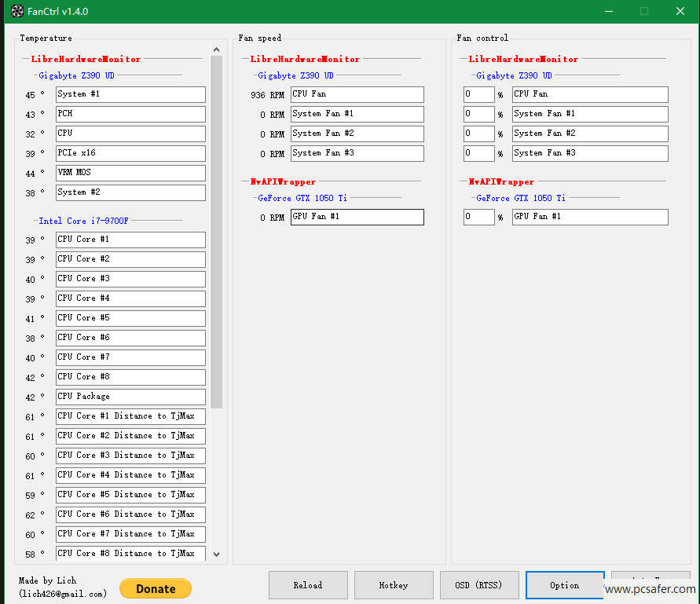700x604 pixels.
Task: Minimize the FanCtrl window
Action: [x=607, y=11]
